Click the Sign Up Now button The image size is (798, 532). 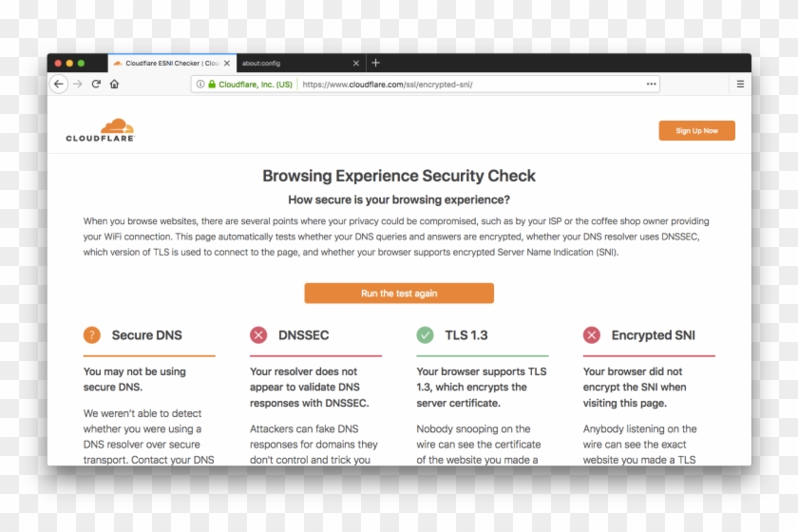696,130
